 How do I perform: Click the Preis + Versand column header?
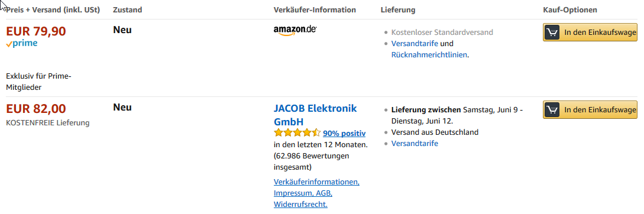coord(53,10)
